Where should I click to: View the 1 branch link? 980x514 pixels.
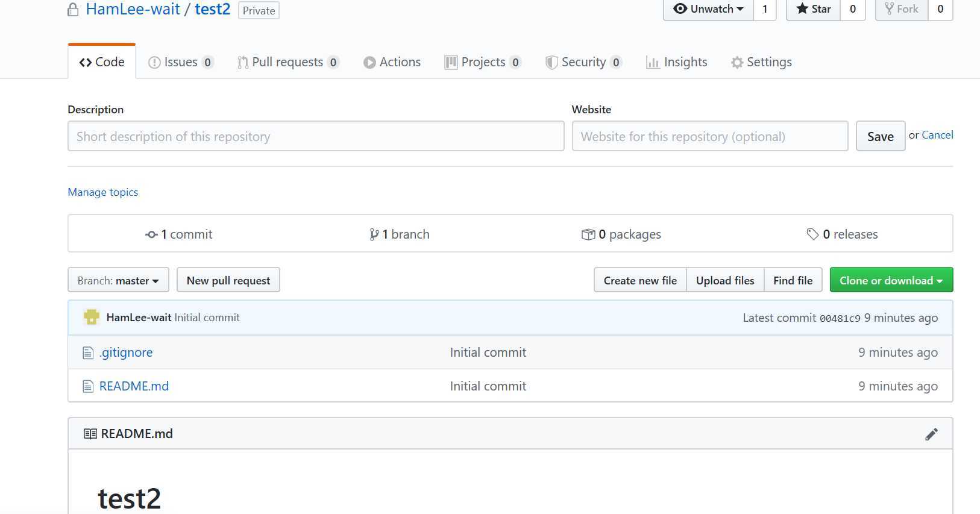[400, 234]
